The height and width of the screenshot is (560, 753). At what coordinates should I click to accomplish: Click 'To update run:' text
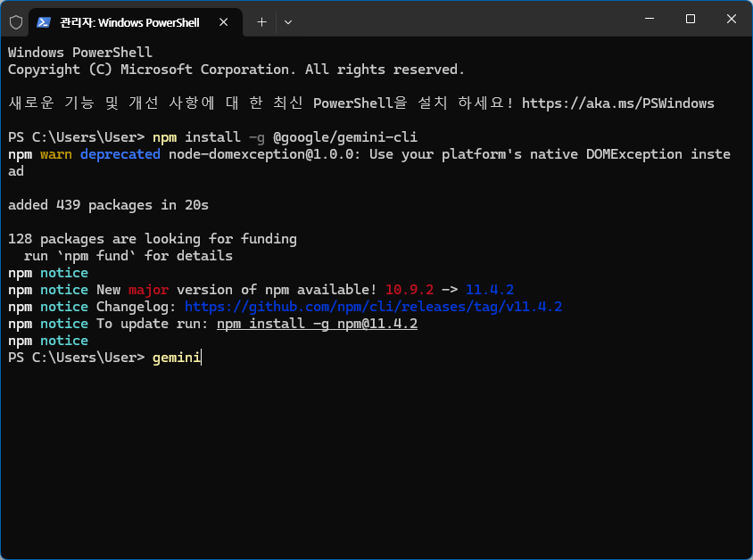tap(153, 324)
